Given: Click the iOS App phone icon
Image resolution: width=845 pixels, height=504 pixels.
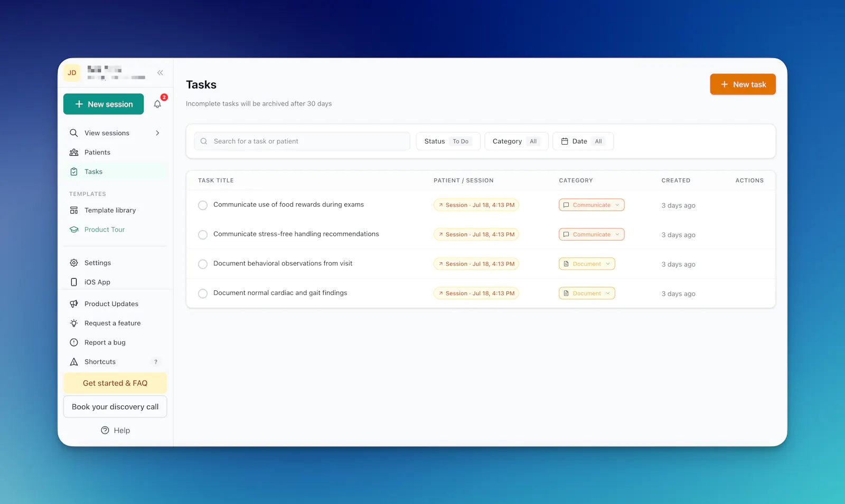Looking at the screenshot, I should [74, 282].
